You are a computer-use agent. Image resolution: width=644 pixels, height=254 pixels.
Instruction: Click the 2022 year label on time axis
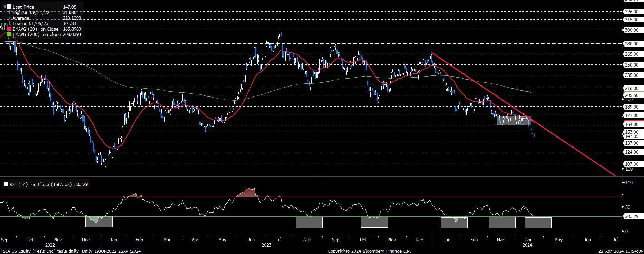pyautogui.click(x=50, y=245)
